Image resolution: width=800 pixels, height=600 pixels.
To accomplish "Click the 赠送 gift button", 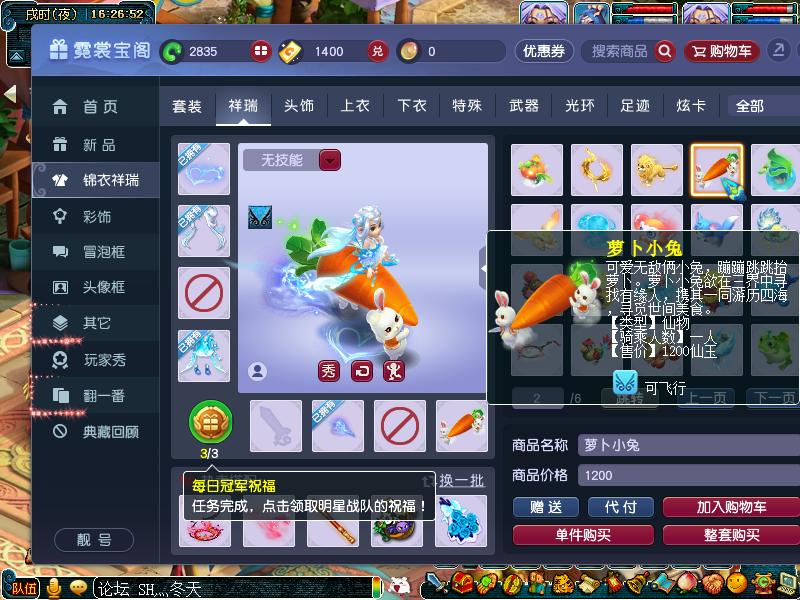I will tap(546, 507).
